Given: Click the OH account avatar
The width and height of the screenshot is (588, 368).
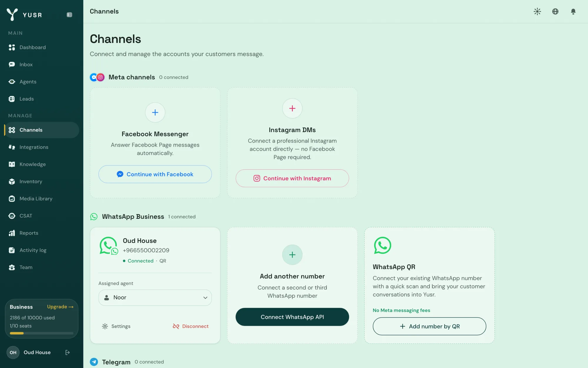Looking at the screenshot, I should (13, 352).
